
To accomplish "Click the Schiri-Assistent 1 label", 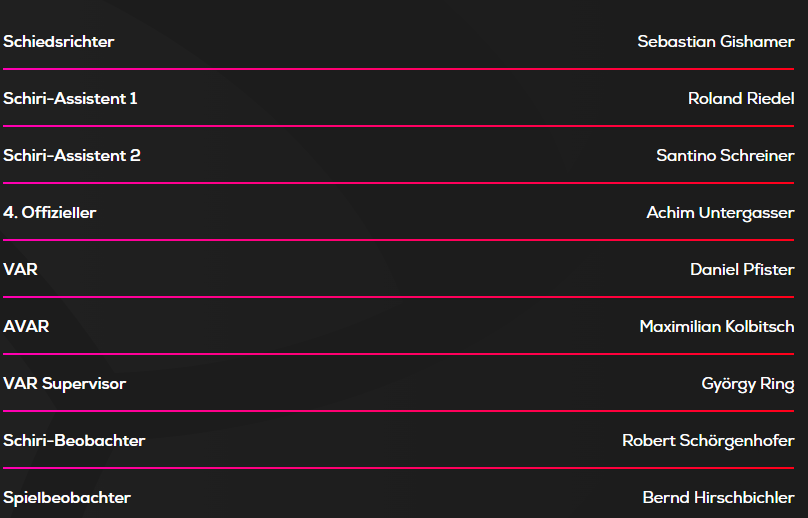I will [70, 99].
